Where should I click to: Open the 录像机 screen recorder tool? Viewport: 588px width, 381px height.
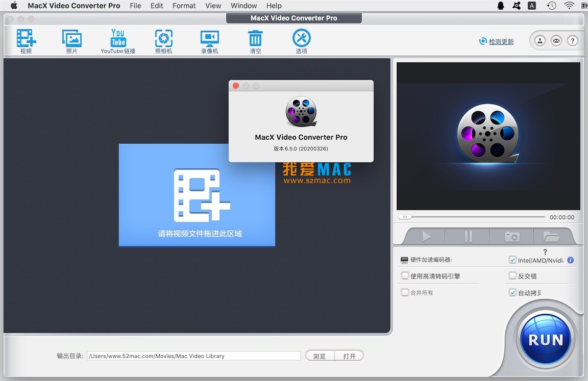click(x=210, y=41)
